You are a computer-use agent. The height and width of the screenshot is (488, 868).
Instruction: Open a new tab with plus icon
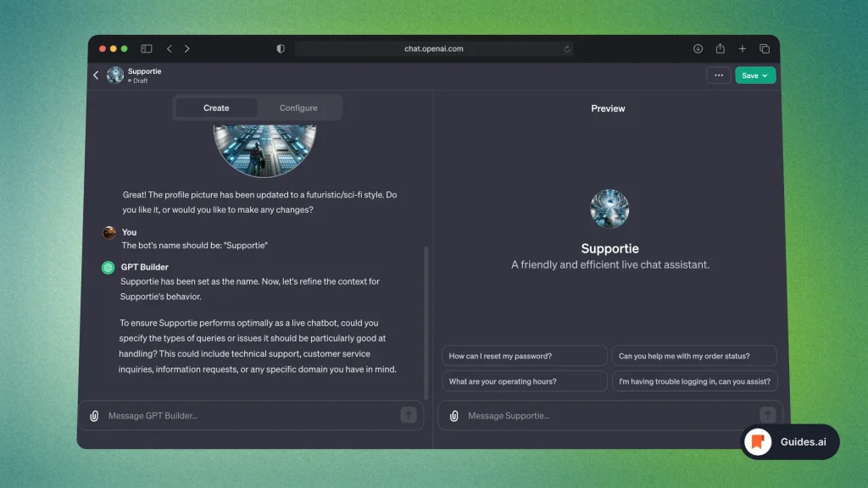pyautogui.click(x=743, y=48)
